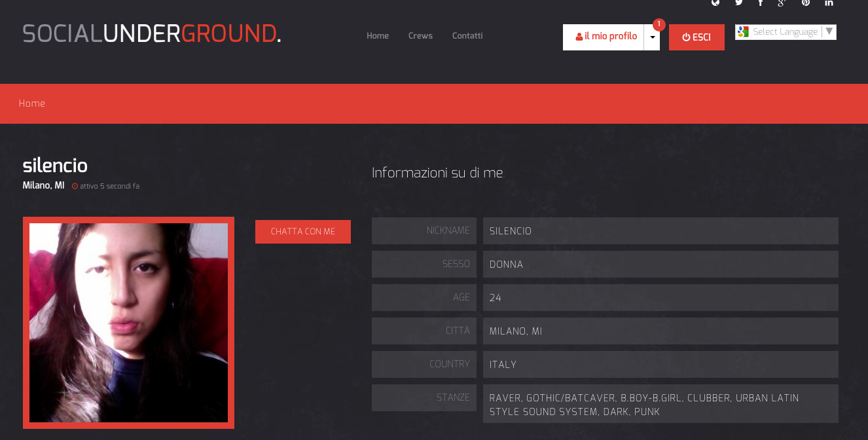Click the il mio profilo button

[x=604, y=37]
